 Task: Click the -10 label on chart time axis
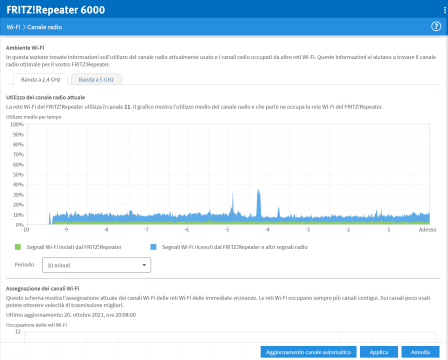click(25, 230)
